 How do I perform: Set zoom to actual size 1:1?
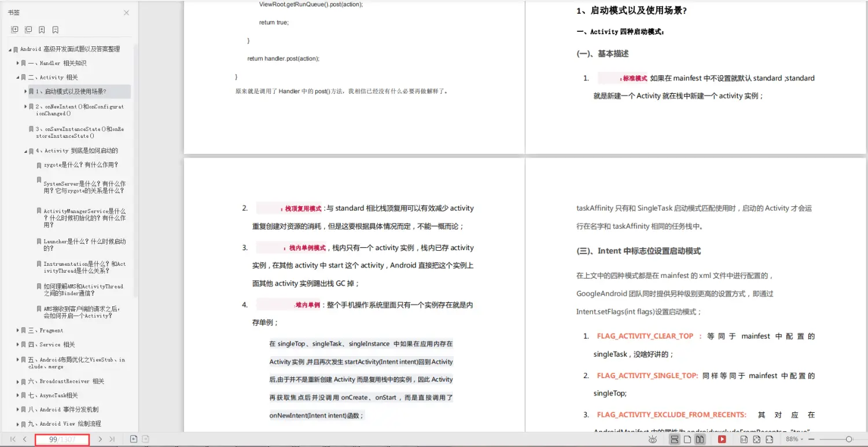click(x=744, y=439)
